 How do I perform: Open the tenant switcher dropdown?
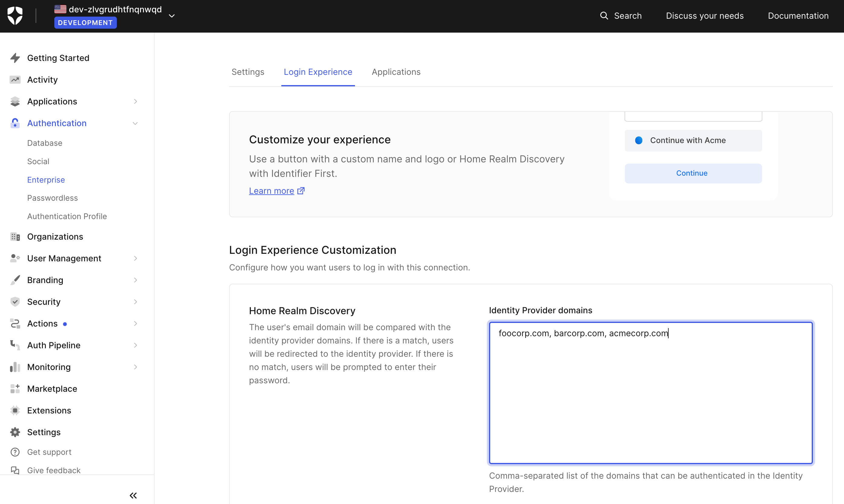[x=172, y=16]
